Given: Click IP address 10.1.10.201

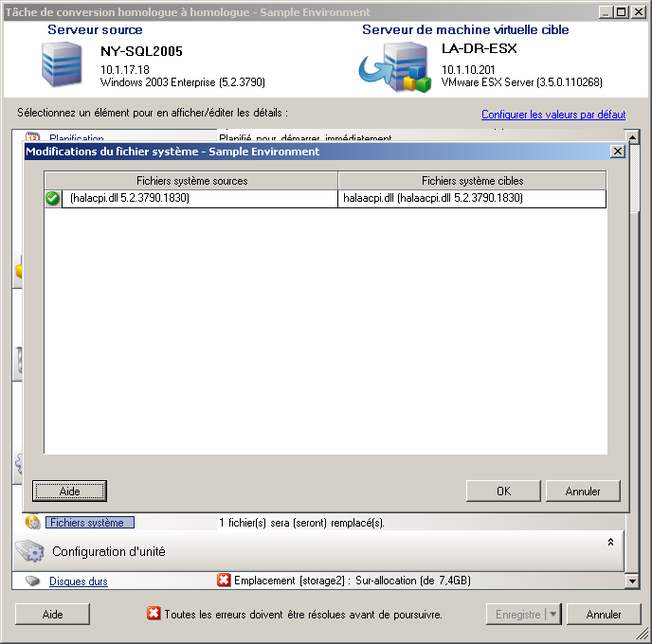Looking at the screenshot, I should [x=468, y=70].
